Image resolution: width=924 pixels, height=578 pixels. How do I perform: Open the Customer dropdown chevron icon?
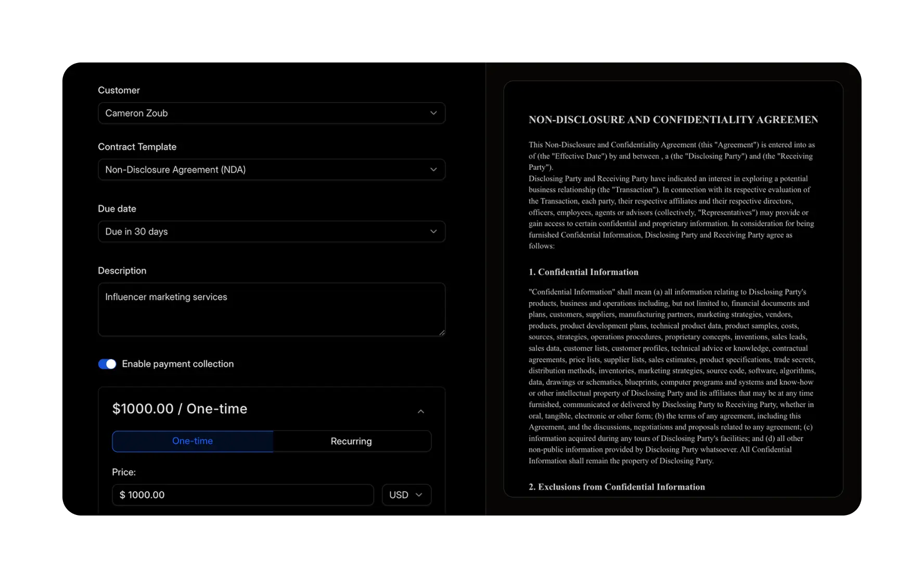[433, 113]
